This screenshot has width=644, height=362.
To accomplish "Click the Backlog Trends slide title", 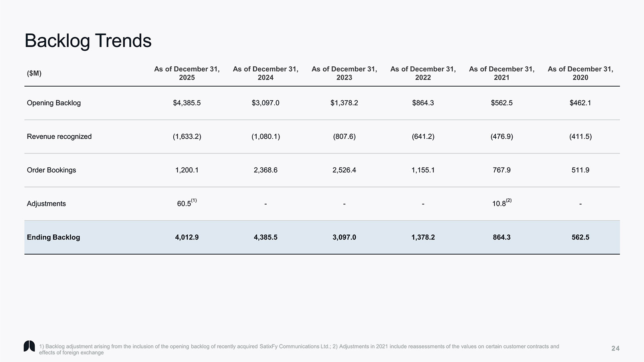I will coord(88,41).
